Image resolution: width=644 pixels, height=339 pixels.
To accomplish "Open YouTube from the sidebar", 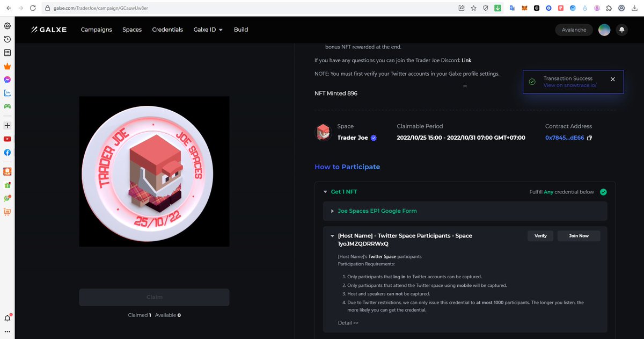I will (8, 139).
